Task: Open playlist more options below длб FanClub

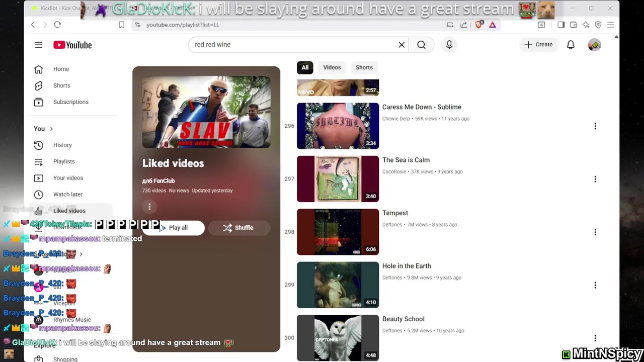Action: 149,207
